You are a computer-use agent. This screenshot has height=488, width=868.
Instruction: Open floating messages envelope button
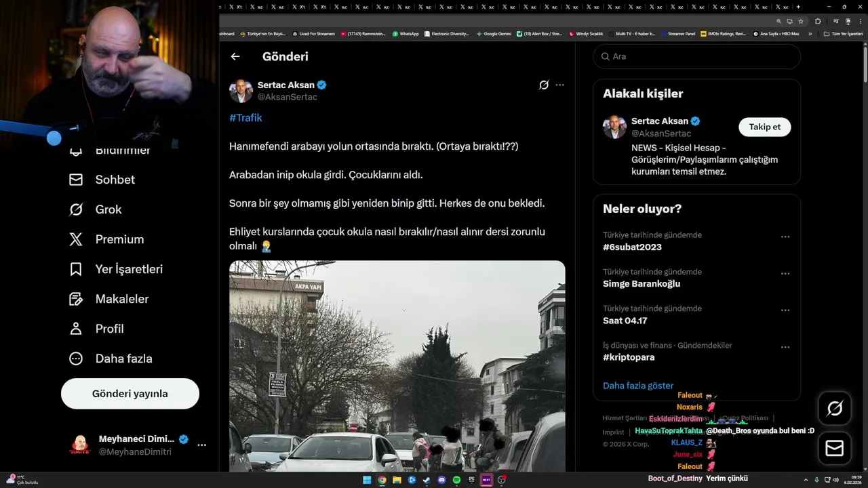coord(835,449)
